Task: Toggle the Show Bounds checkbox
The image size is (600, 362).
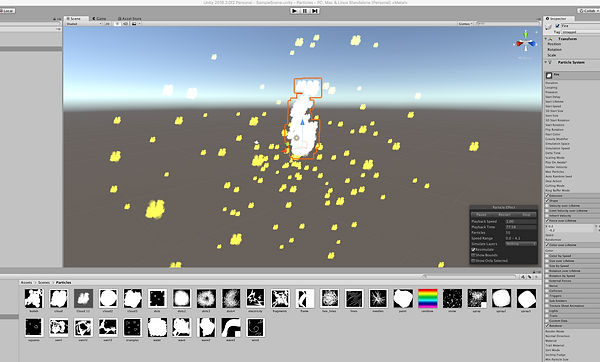Action: [473, 255]
